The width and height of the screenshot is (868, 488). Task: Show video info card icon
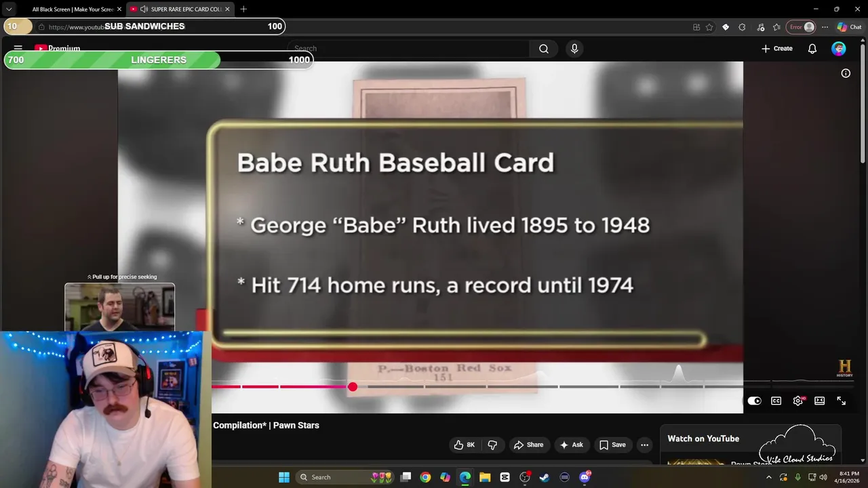click(x=846, y=73)
